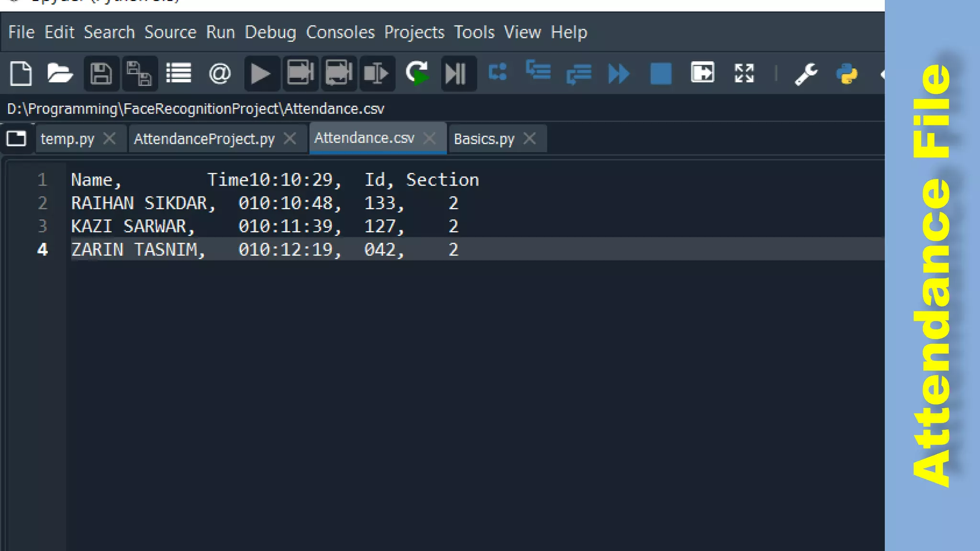Open the Tools menu

pos(474,33)
